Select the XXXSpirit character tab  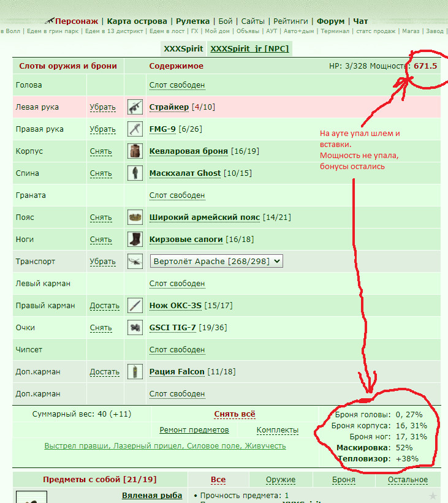(x=184, y=48)
